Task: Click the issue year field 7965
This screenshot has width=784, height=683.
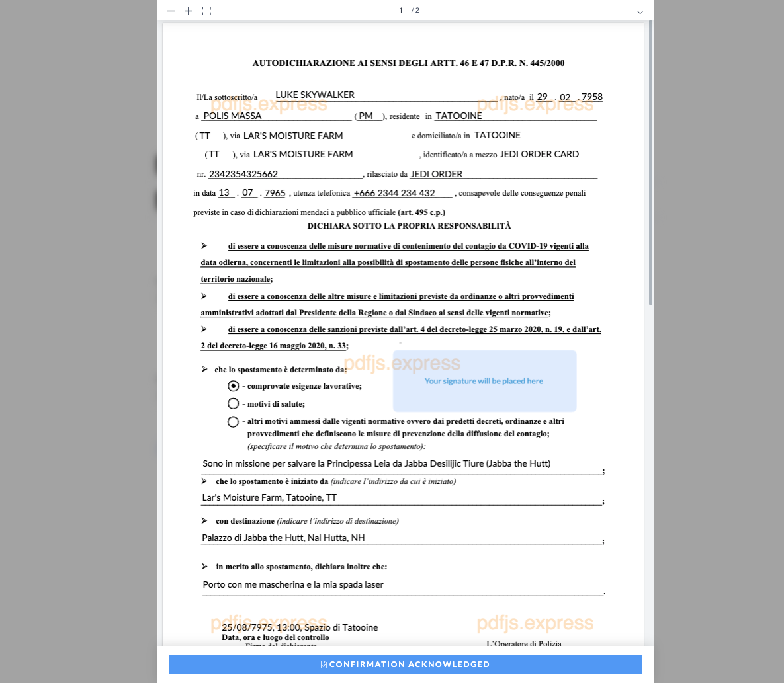Action: [275, 193]
